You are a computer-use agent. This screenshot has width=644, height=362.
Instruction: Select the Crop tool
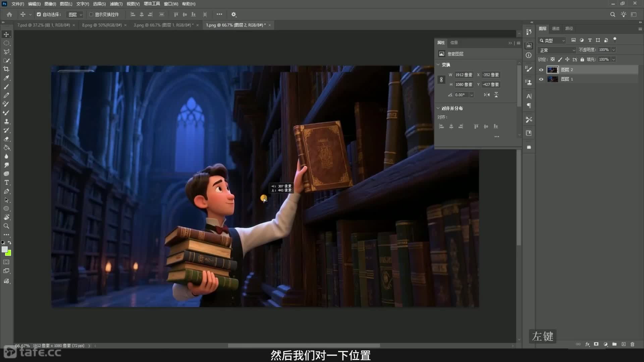click(x=6, y=69)
